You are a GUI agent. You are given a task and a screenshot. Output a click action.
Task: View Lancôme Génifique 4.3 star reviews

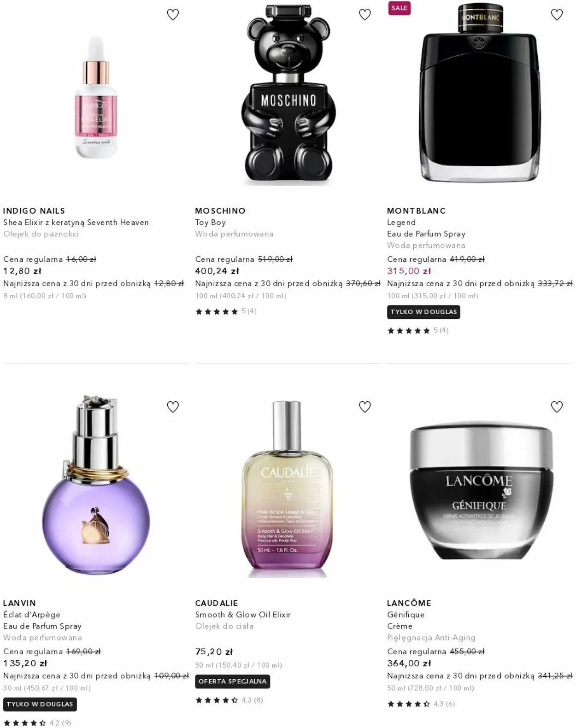pyautogui.click(x=421, y=704)
